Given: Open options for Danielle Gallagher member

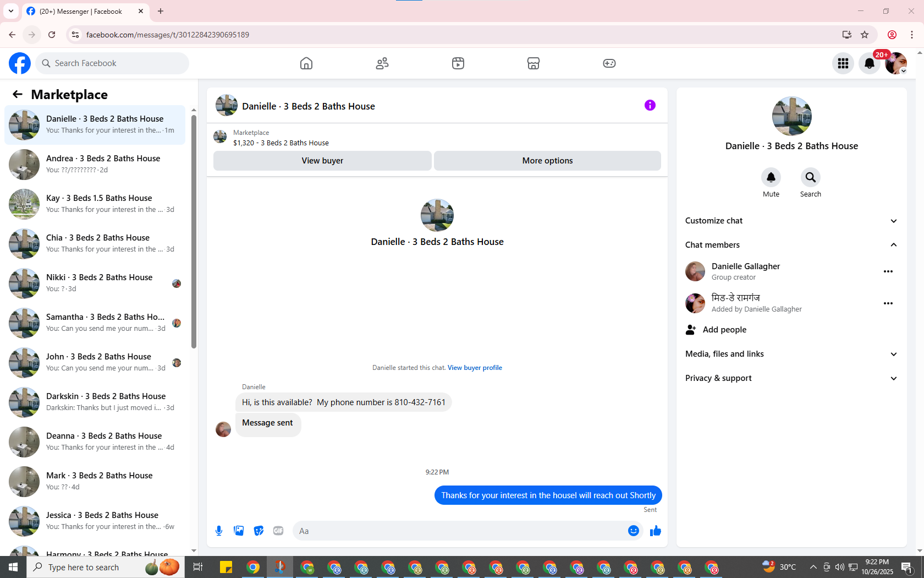Looking at the screenshot, I should (888, 271).
